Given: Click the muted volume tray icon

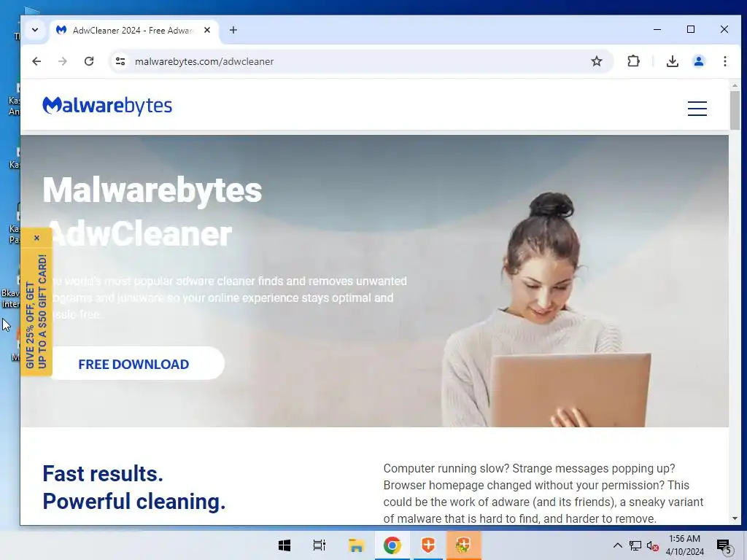Looking at the screenshot, I should pyautogui.click(x=652, y=545).
